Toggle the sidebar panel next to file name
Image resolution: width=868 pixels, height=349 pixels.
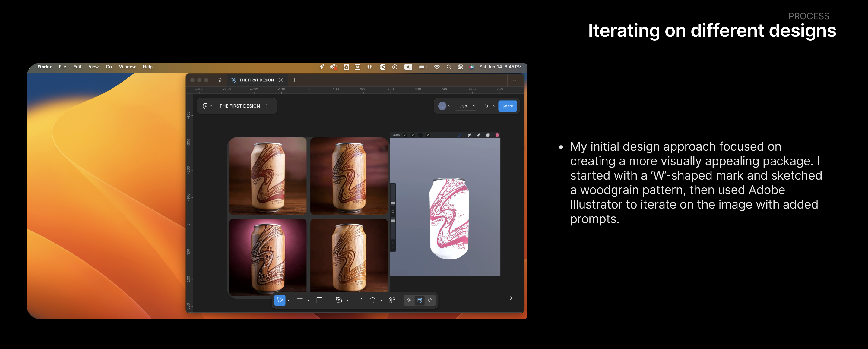(x=268, y=106)
